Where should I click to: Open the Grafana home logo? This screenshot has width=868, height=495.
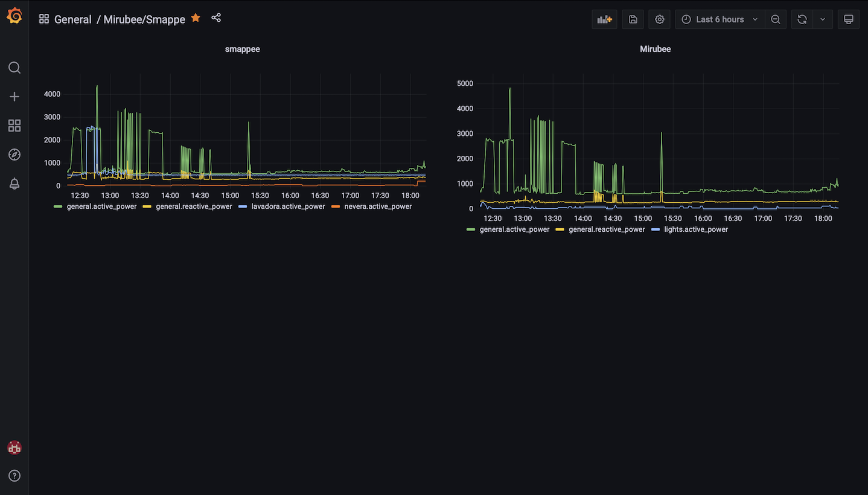point(14,16)
